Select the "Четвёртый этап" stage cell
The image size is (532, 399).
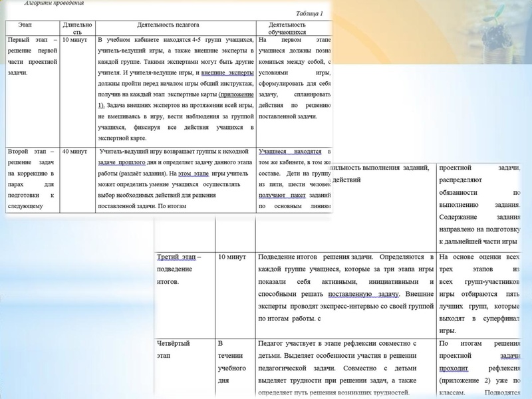click(173, 350)
